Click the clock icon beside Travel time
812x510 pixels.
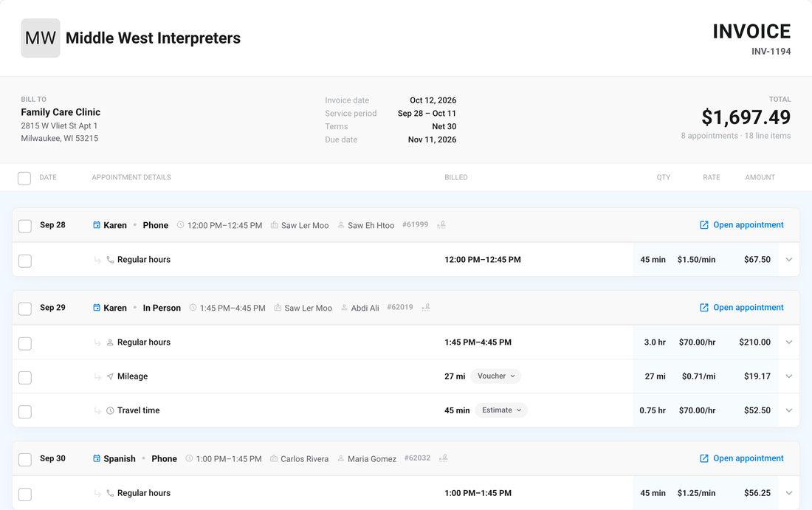pyautogui.click(x=110, y=410)
